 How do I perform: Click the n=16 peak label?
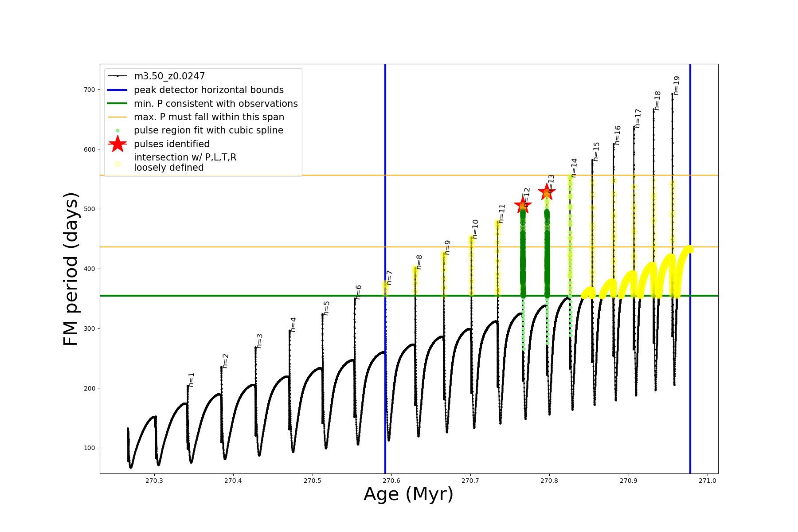[618, 135]
